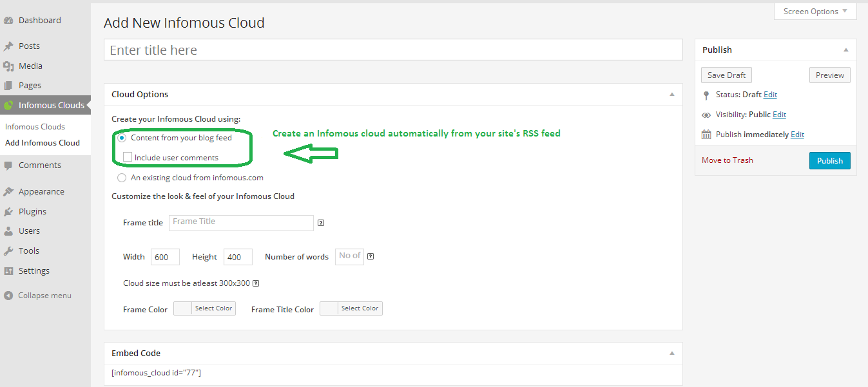Click the Visibility eye icon
The height and width of the screenshot is (387, 868).
[x=706, y=115]
